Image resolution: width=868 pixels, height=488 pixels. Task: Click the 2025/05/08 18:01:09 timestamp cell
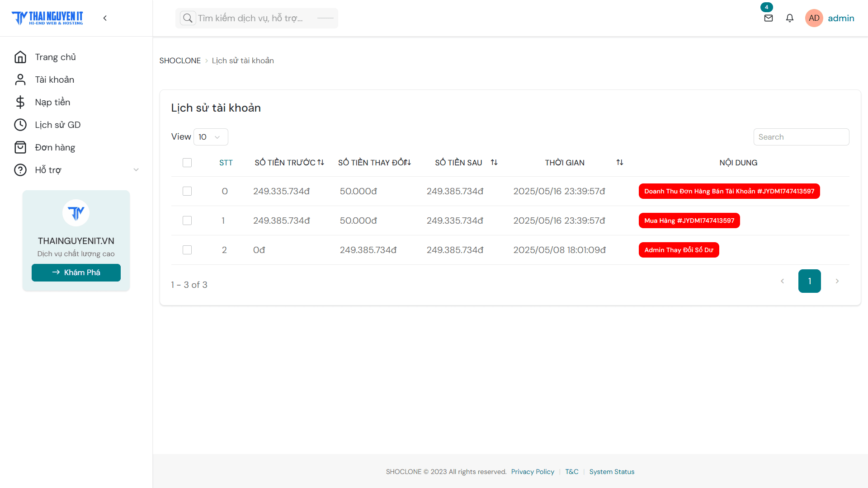[x=560, y=250]
